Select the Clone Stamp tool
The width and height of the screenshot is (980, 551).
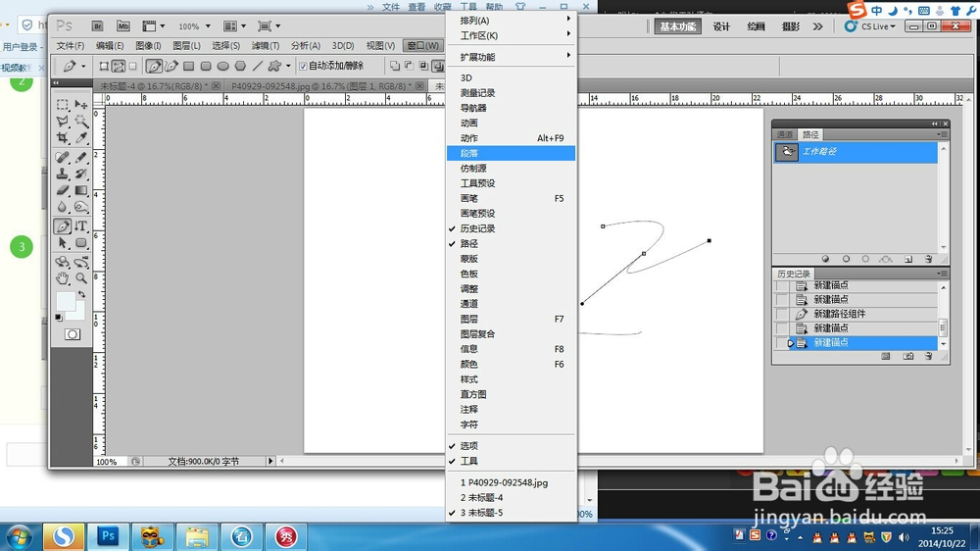[63, 174]
